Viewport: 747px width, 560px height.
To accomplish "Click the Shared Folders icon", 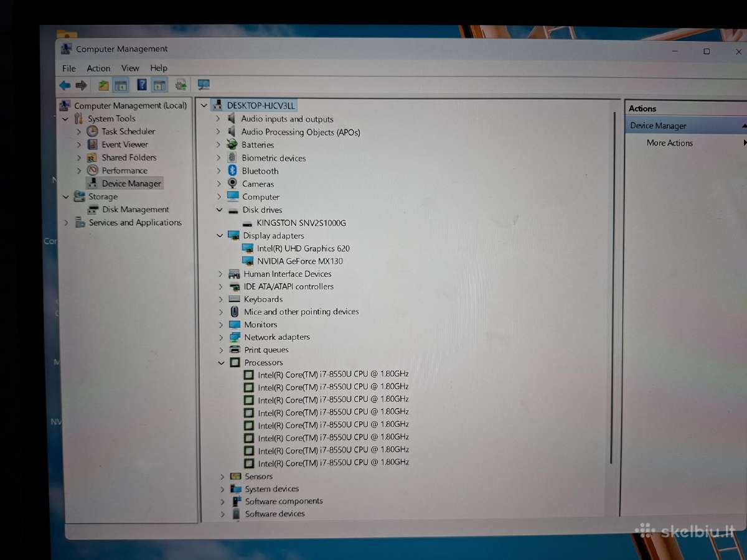I will click(x=92, y=157).
